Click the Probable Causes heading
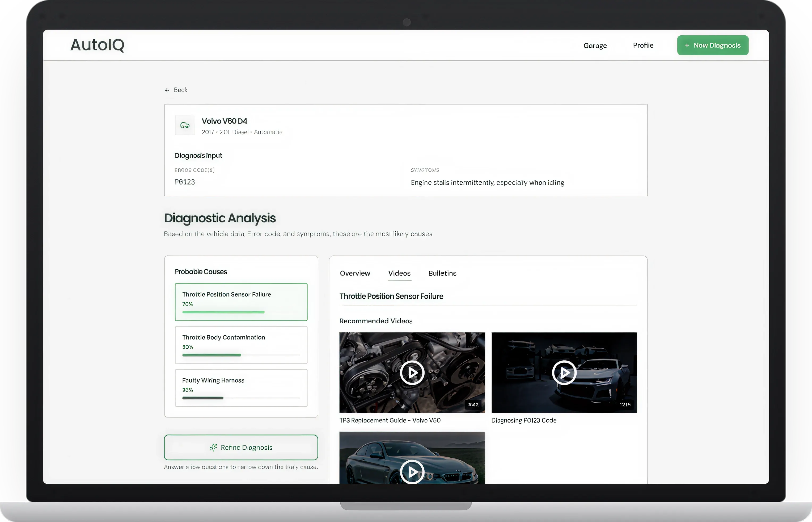 pyautogui.click(x=201, y=272)
